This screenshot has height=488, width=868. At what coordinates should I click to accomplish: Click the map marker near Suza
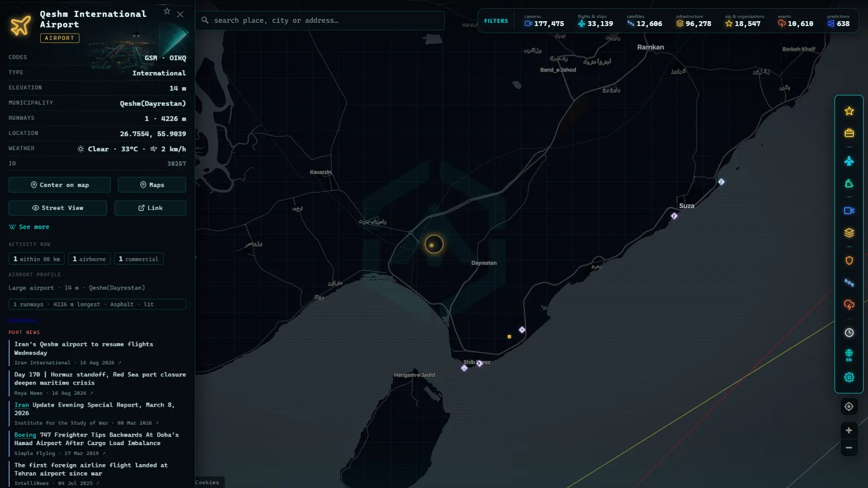click(674, 216)
